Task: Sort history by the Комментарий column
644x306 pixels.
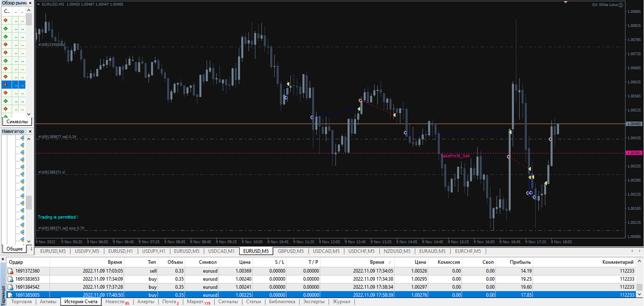Action: click(585, 262)
